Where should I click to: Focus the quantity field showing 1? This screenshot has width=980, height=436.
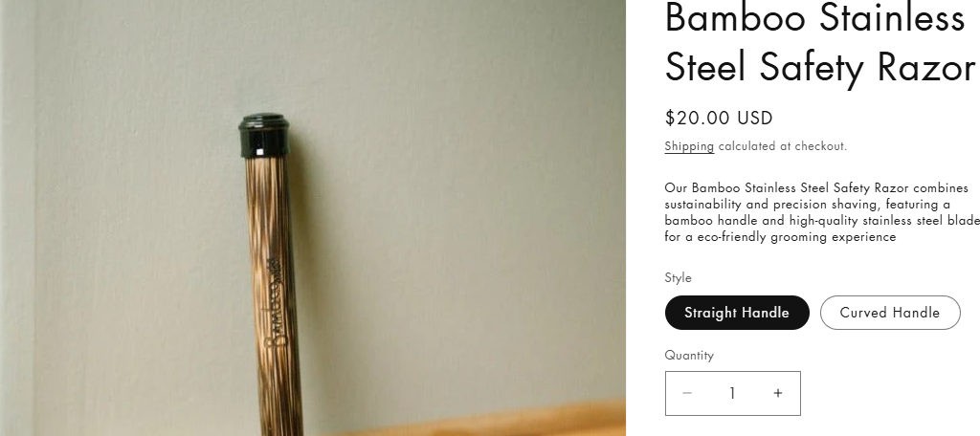[x=732, y=393]
